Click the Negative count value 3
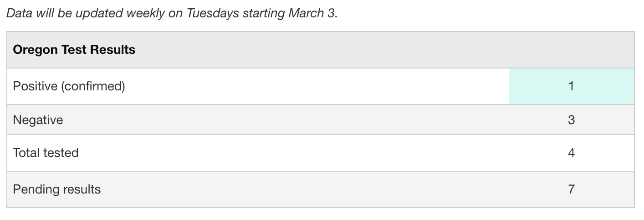This screenshot has width=644, height=220. [x=571, y=120]
